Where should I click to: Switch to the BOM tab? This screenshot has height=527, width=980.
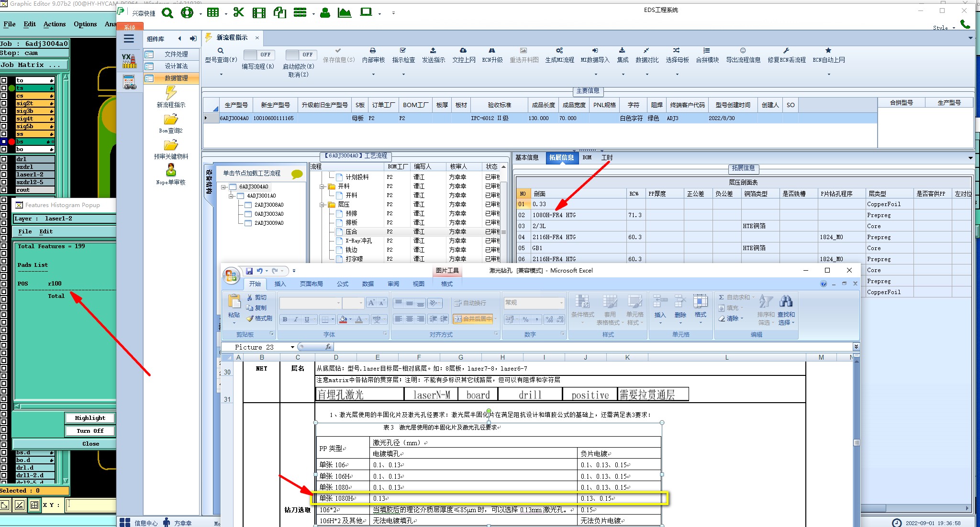coord(587,157)
